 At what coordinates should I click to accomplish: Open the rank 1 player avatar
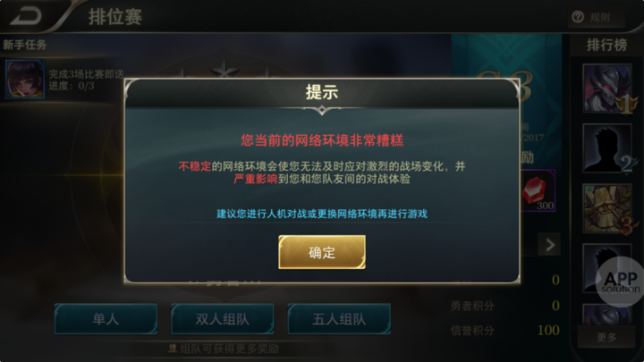click(x=607, y=88)
